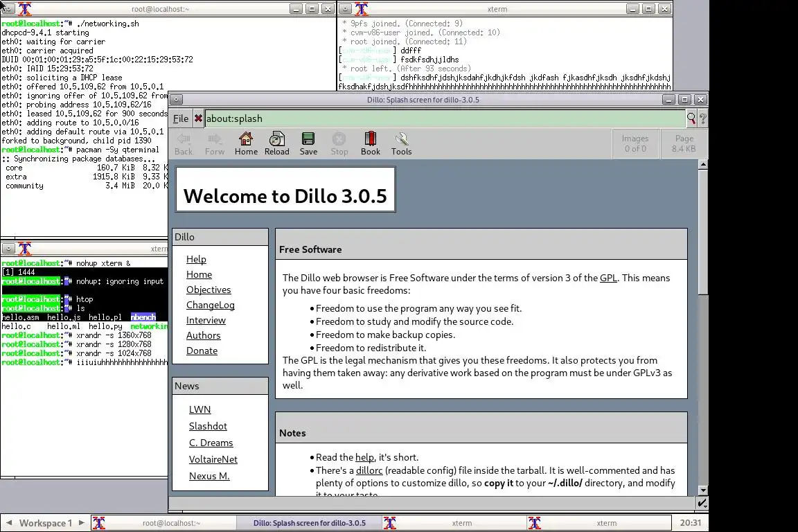Image resolution: width=798 pixels, height=532 pixels.
Task: Click 'Welcome to Dillo 3.0.5' heading
Action: click(285, 196)
